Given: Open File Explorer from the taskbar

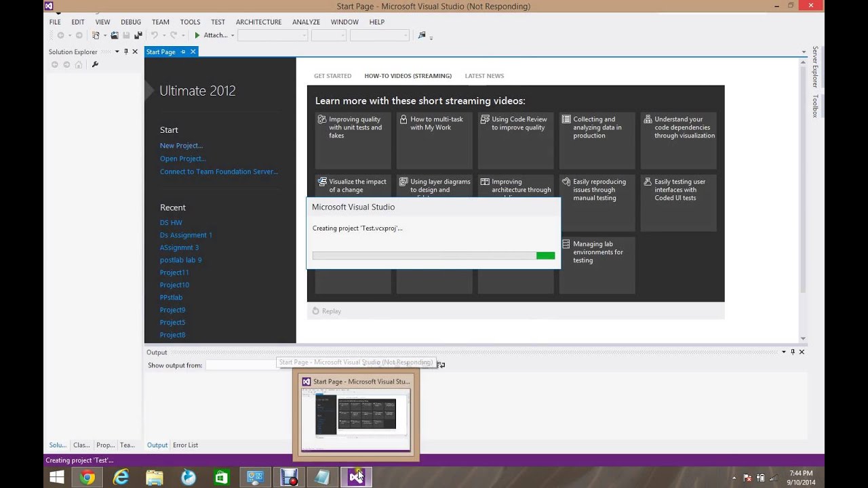Looking at the screenshot, I should [x=155, y=477].
